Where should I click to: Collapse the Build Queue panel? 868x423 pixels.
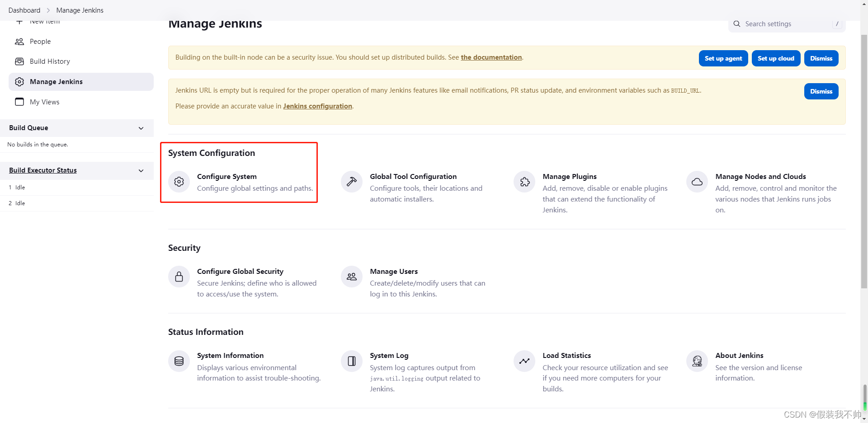click(x=141, y=128)
